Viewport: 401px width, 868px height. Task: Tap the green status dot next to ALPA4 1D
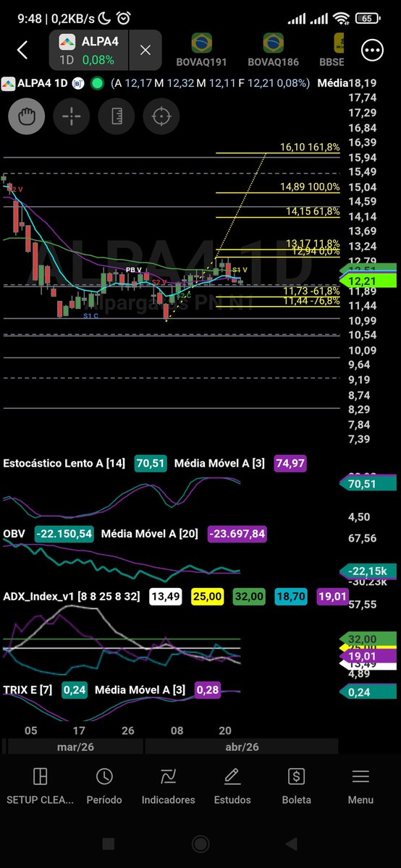tap(97, 83)
